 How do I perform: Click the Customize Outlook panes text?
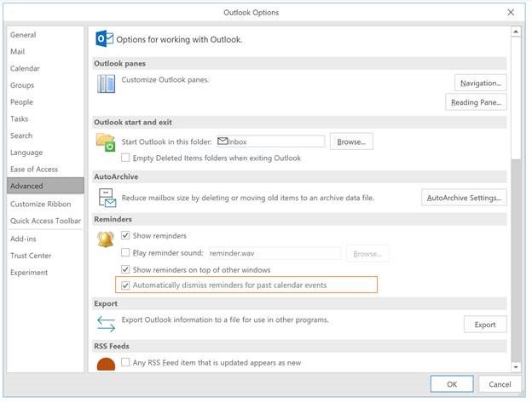pyautogui.click(x=165, y=79)
